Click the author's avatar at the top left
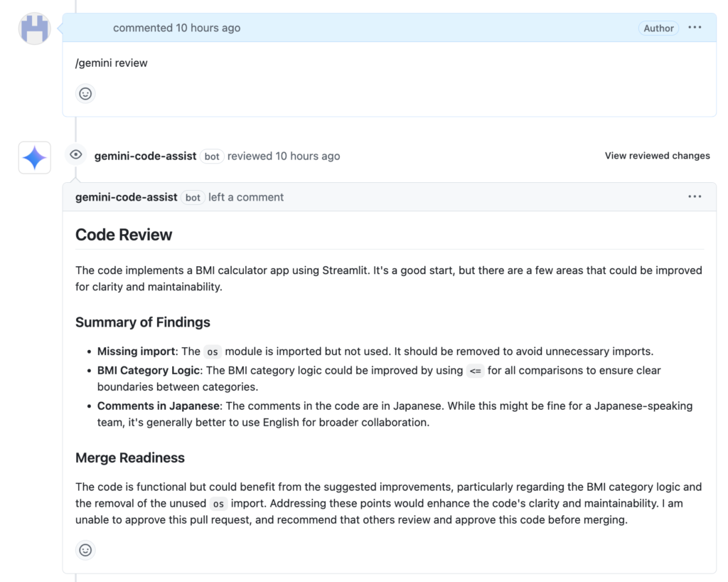The height and width of the screenshot is (582, 728). click(x=34, y=28)
